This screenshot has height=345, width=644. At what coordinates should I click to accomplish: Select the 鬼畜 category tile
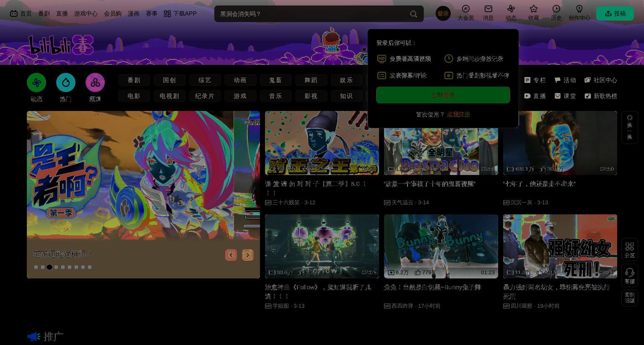(x=275, y=80)
